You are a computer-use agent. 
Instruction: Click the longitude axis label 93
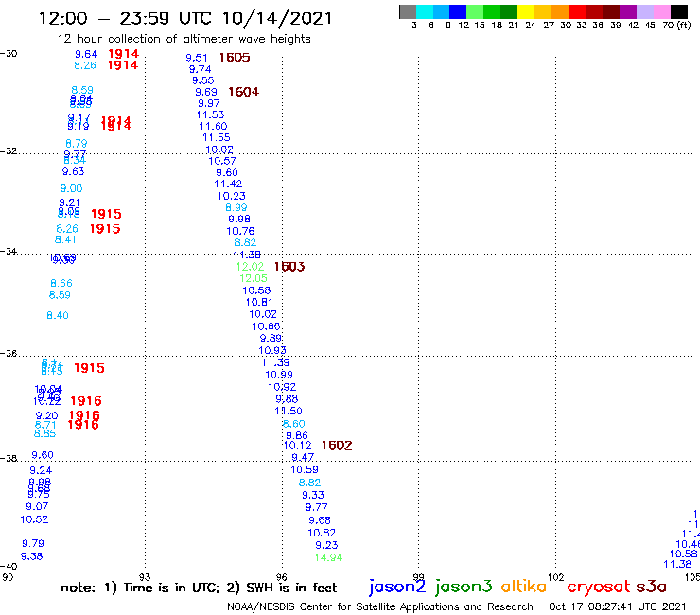[x=145, y=577]
